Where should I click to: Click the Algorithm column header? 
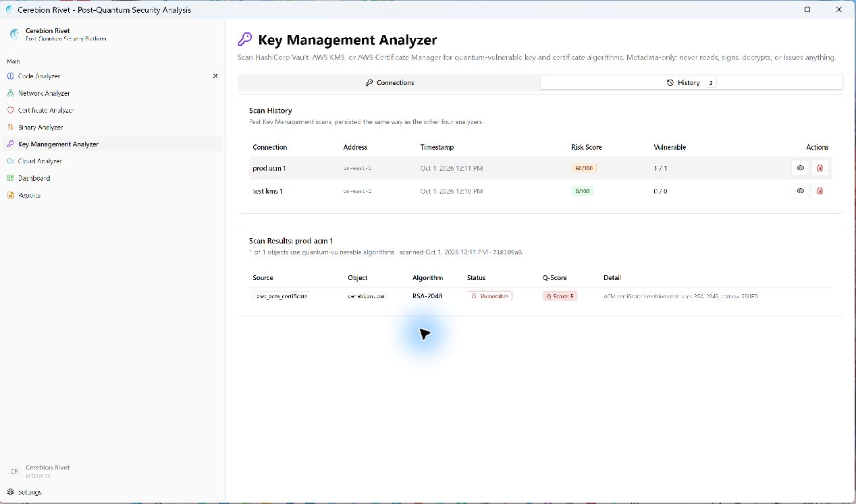428,278
